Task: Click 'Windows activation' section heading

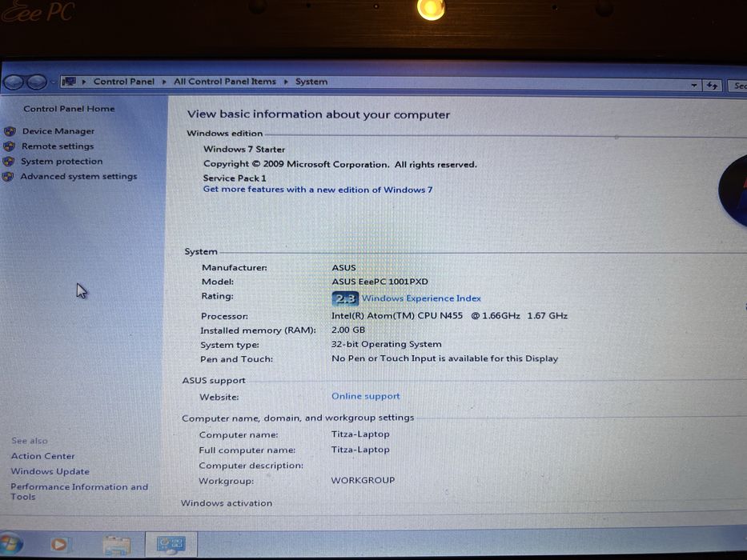Action: click(x=227, y=503)
